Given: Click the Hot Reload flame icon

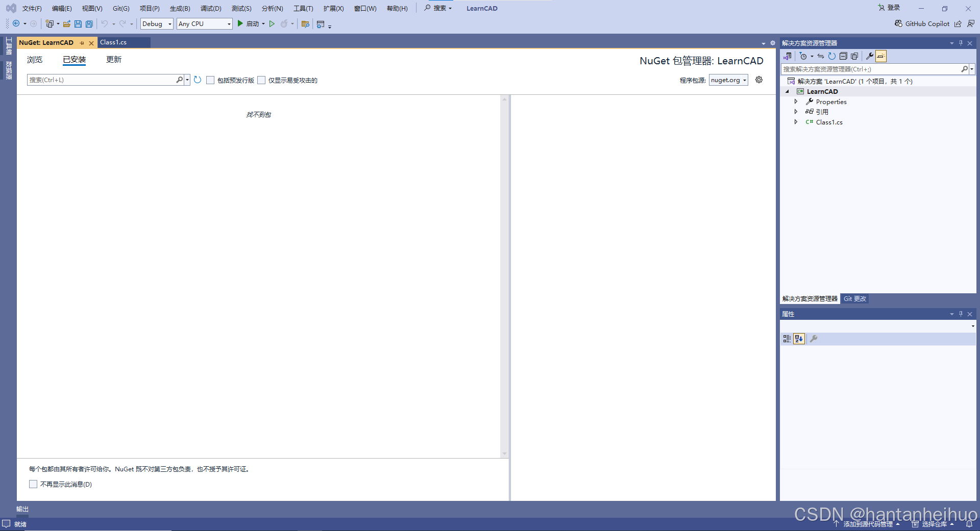Looking at the screenshot, I should 284,23.
